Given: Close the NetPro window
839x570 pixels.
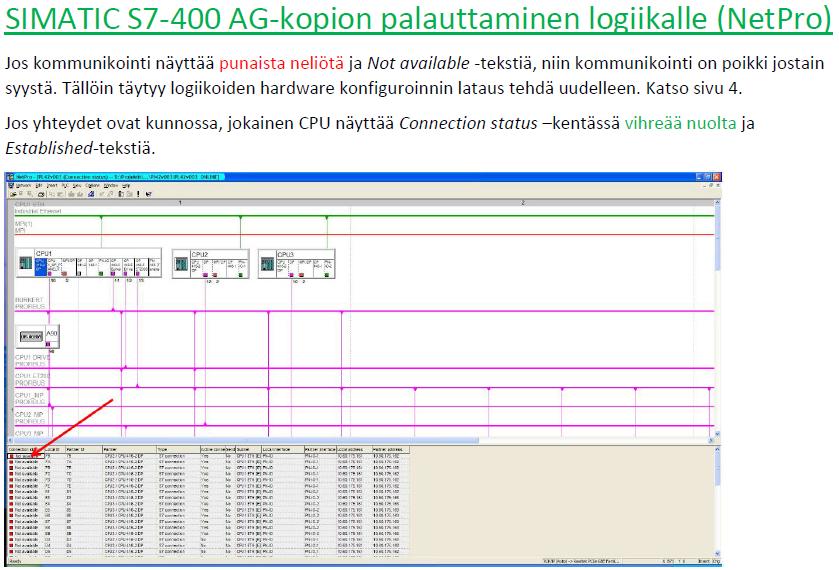Looking at the screenshot, I should (x=716, y=177).
